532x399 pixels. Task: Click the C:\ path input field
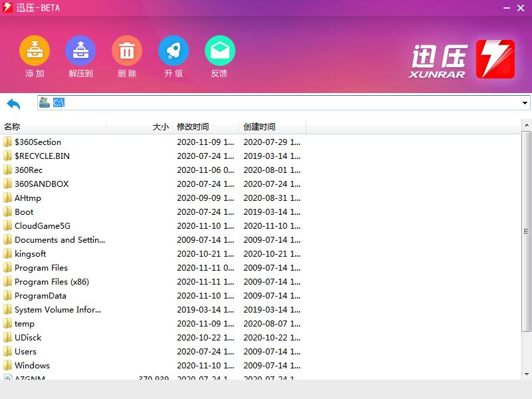pos(284,102)
